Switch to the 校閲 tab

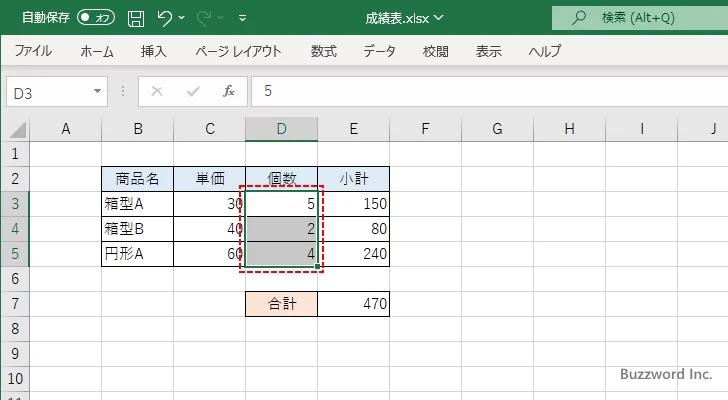(436, 51)
